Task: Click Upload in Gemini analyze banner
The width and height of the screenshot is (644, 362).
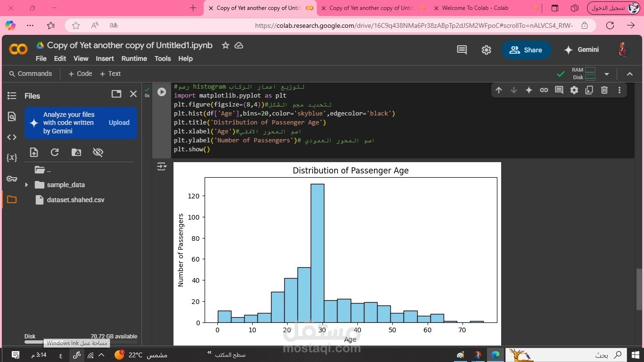Action: click(119, 123)
